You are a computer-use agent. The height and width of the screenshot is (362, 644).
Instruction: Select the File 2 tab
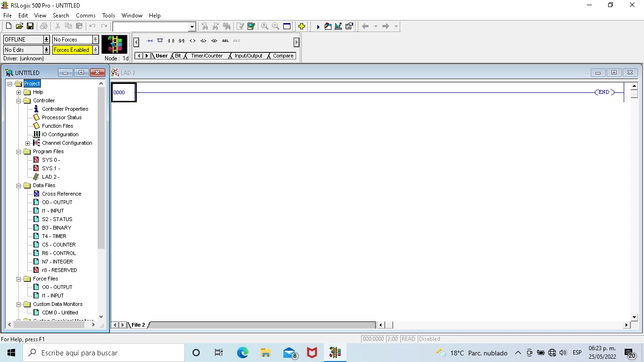(138, 325)
